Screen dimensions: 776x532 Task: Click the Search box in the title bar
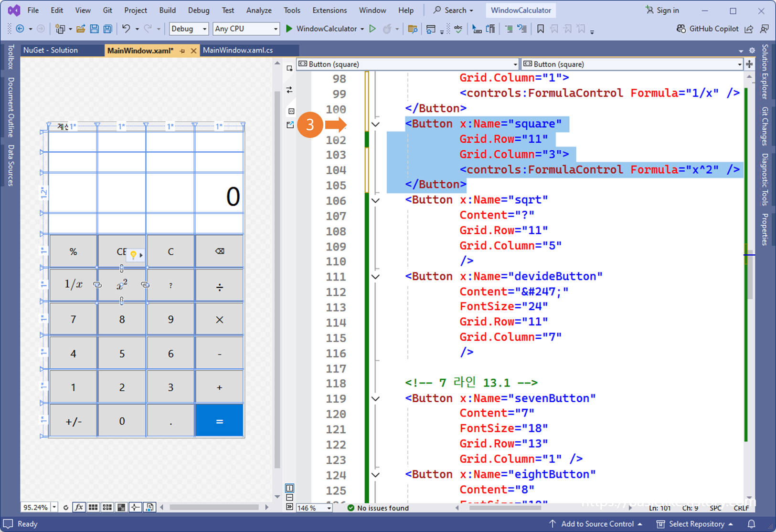point(453,10)
